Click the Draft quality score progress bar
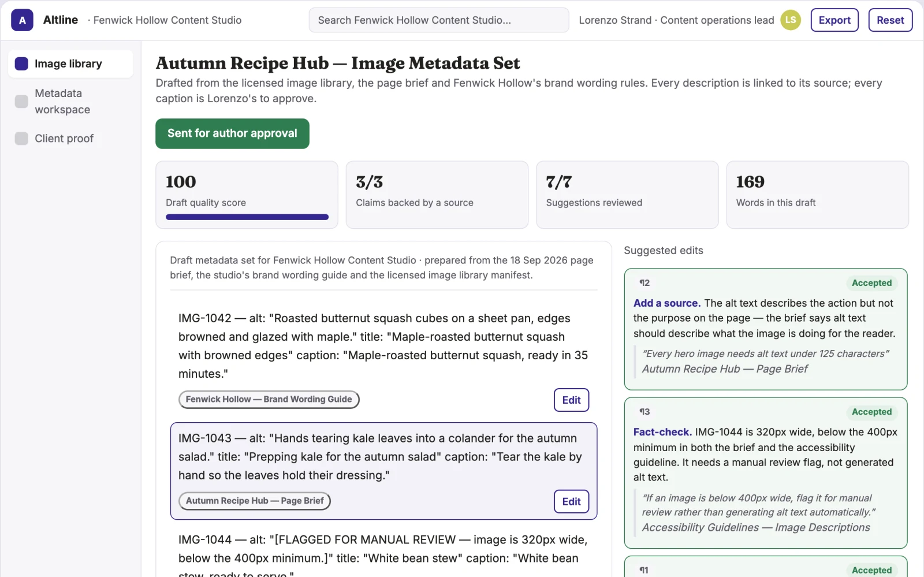This screenshot has width=924, height=577. [x=247, y=217]
